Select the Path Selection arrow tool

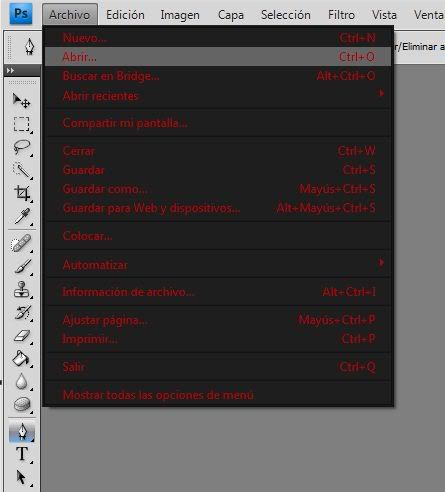22,477
